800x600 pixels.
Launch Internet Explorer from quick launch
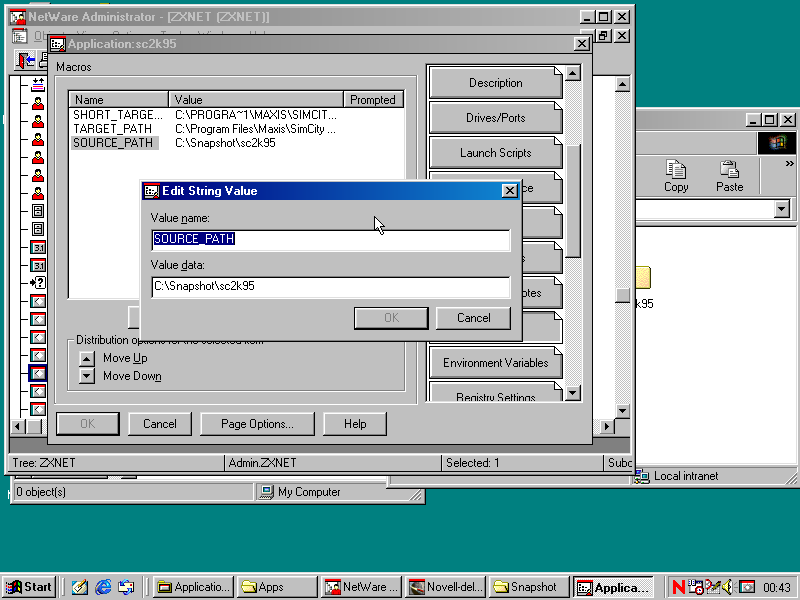pyautogui.click(x=103, y=587)
